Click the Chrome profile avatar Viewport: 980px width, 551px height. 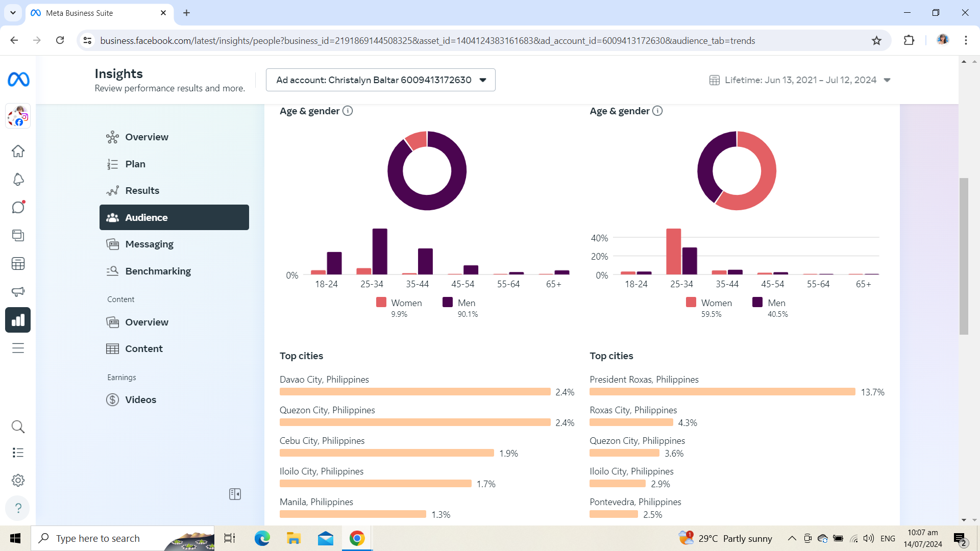tap(942, 40)
